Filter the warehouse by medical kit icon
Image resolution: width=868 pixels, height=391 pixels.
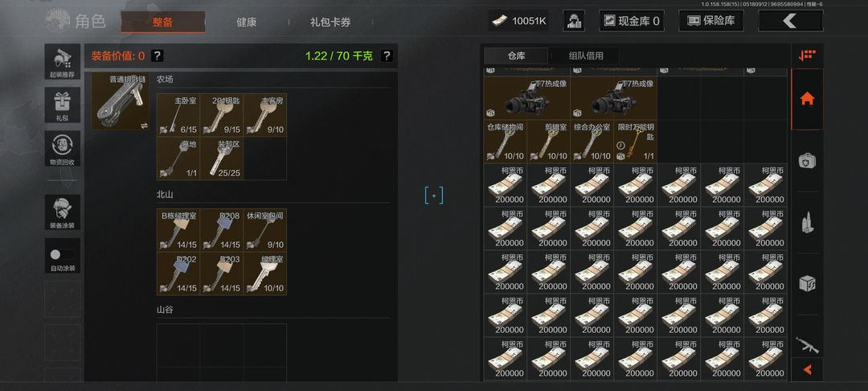tap(807, 161)
